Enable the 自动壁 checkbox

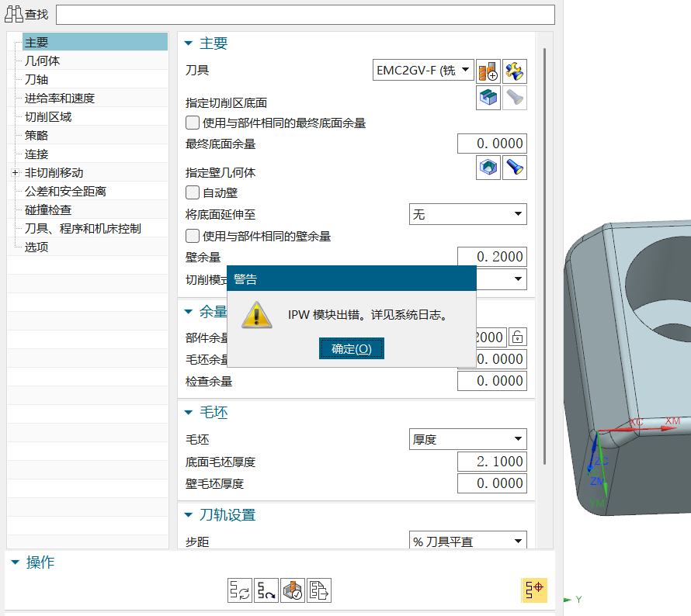pos(193,192)
